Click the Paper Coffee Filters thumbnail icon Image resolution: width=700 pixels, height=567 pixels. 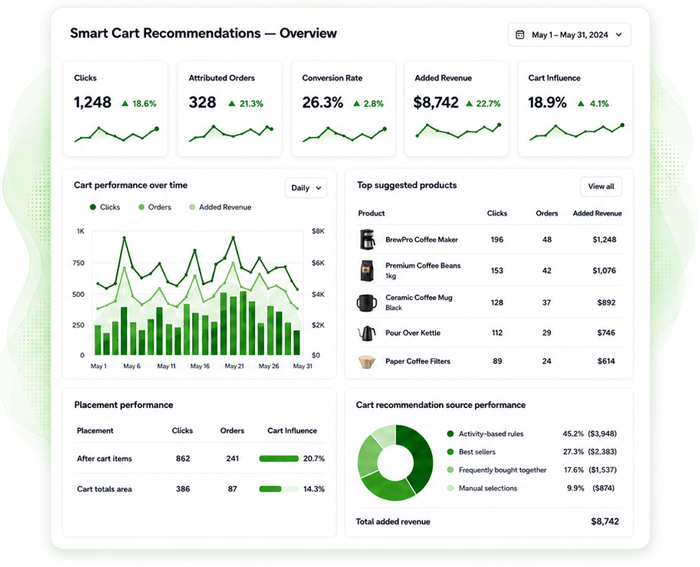(367, 361)
